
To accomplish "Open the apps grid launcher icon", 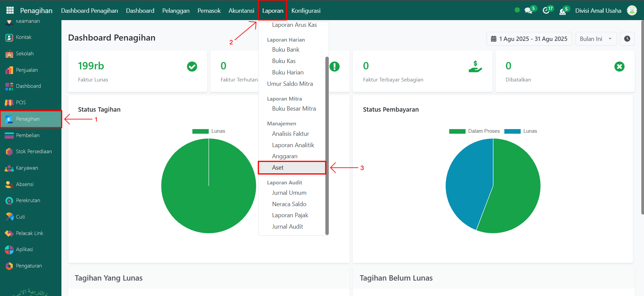I will [10, 10].
